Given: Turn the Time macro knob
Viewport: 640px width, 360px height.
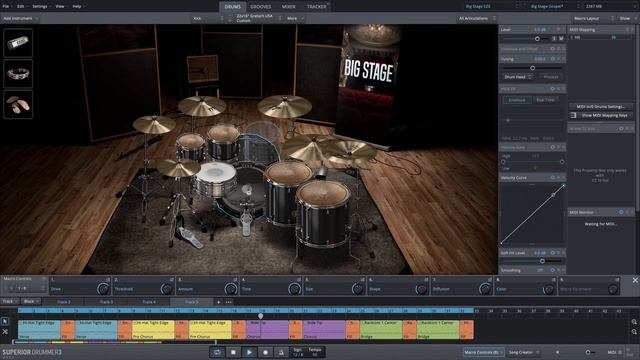Looking at the screenshot, I should coord(294,289).
